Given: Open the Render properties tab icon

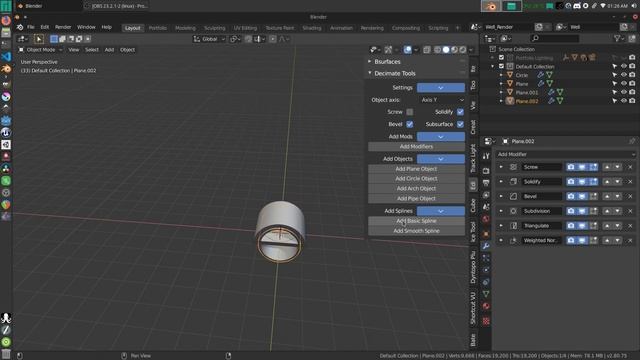Looking at the screenshot, I should click(486, 171).
